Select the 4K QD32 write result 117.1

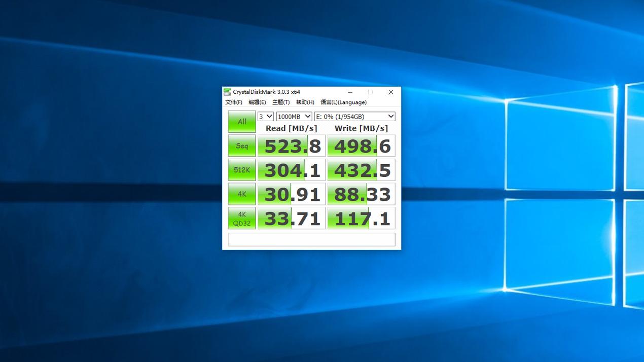pyautogui.click(x=361, y=219)
